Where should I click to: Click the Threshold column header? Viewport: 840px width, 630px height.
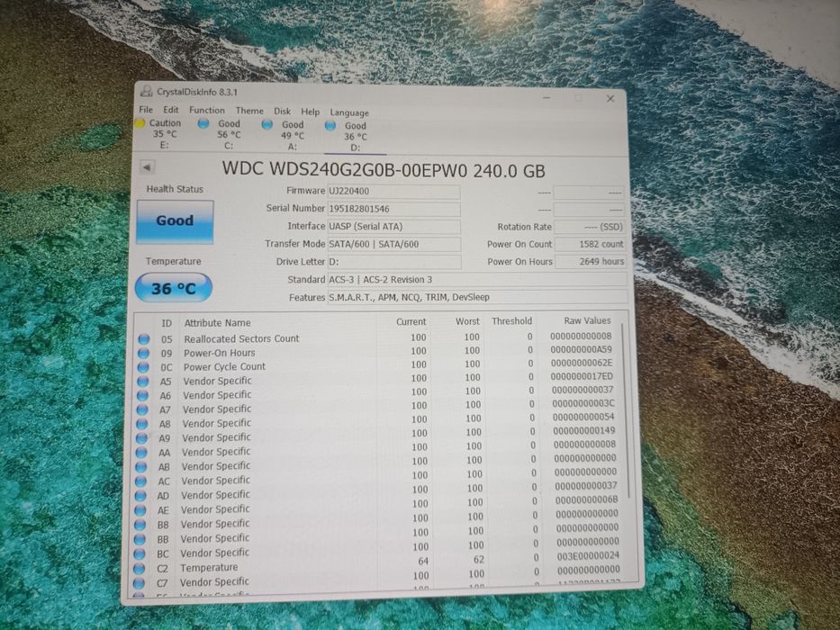click(511, 321)
